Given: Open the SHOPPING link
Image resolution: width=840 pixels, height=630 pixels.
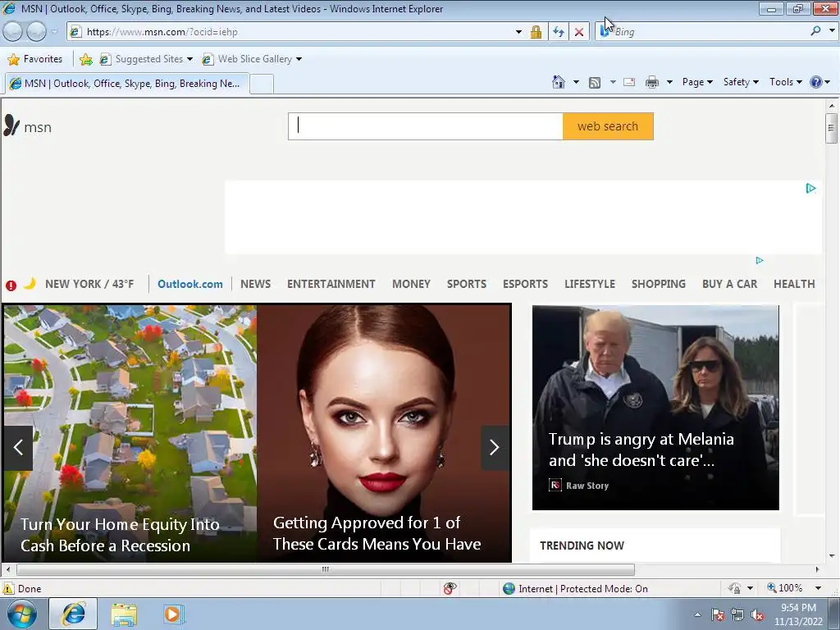Looking at the screenshot, I should (659, 284).
